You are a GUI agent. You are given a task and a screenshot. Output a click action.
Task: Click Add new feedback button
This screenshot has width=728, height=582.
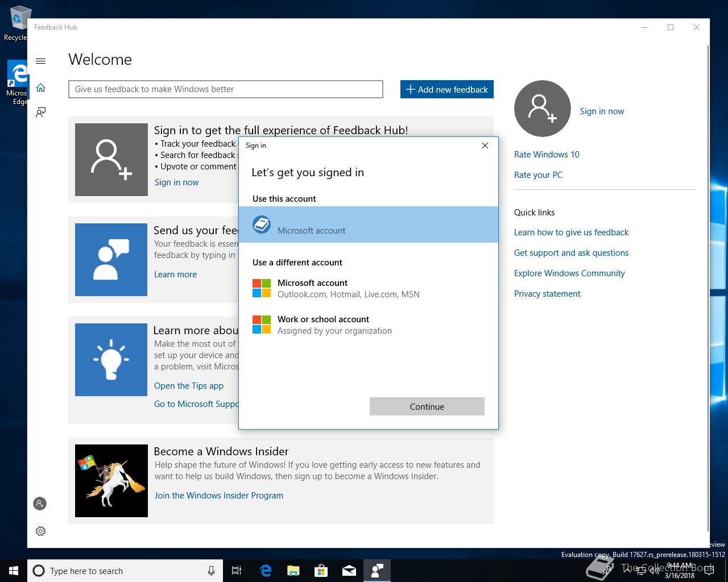click(x=447, y=89)
